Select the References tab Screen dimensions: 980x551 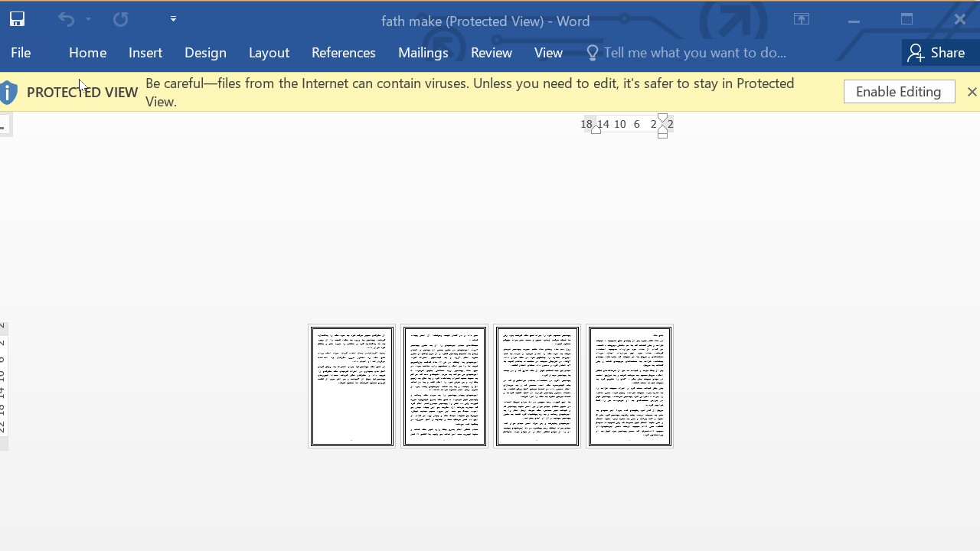coord(343,53)
